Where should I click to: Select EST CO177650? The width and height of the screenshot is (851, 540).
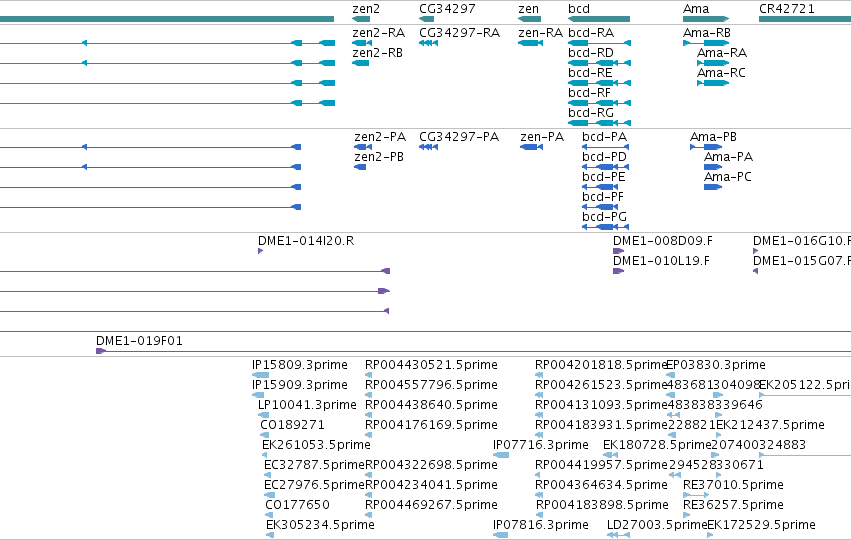tap(268, 516)
